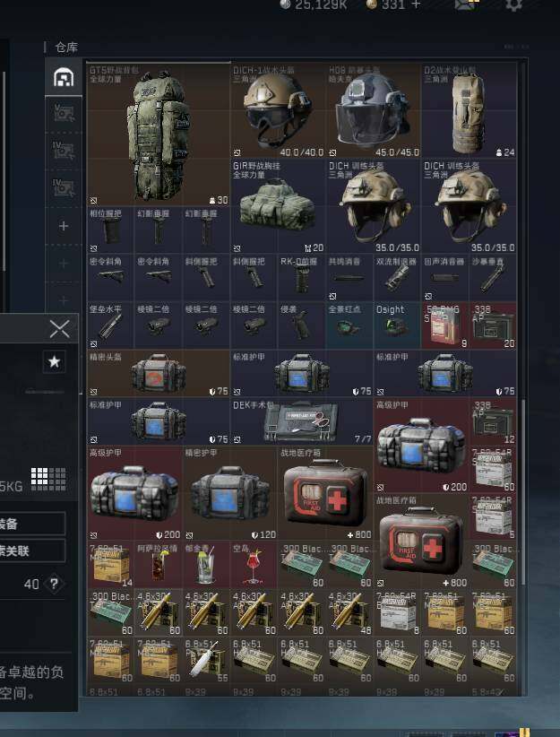Select the 沙暴垂直 grip
The width and height of the screenshot is (560, 737).
(493, 278)
